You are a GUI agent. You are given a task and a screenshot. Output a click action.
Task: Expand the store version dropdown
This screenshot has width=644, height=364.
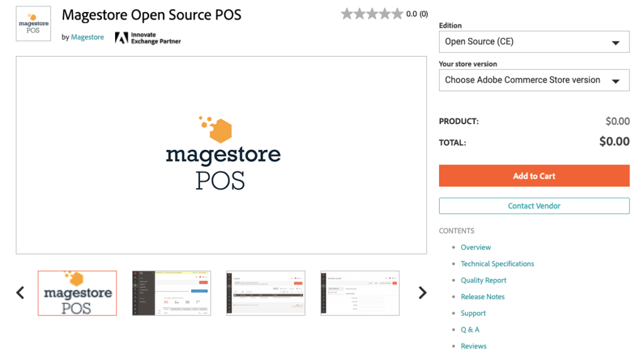click(534, 81)
